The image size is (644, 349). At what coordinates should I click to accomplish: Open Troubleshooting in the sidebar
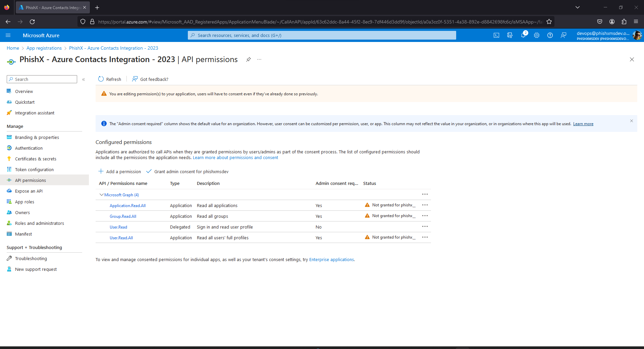31,258
